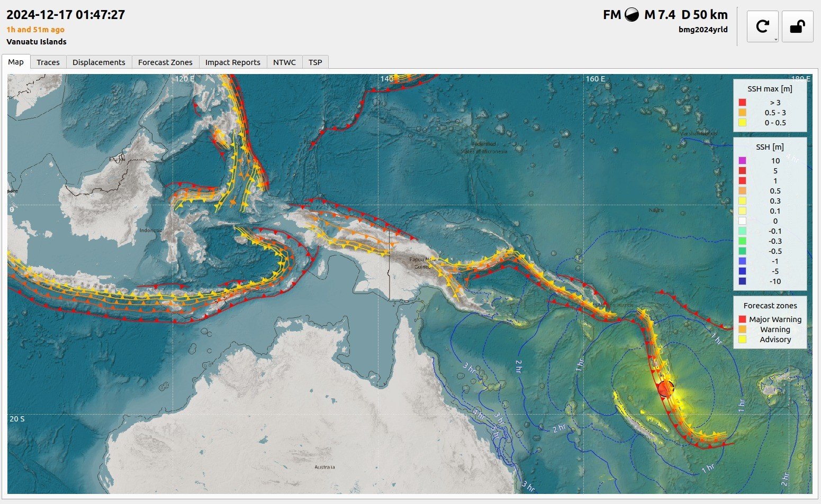Click the red '> 3' SSH max swatch
Image resolution: width=821 pixels, height=504 pixels.
742,103
